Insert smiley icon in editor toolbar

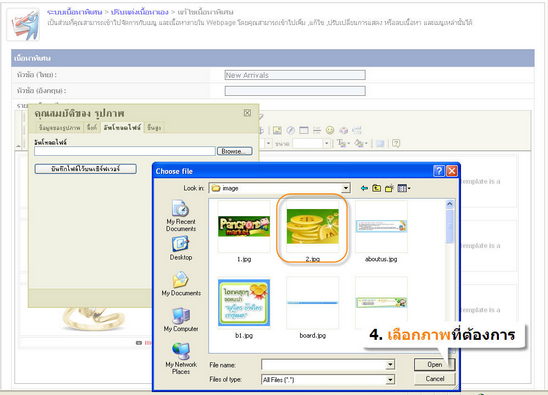[330, 130]
